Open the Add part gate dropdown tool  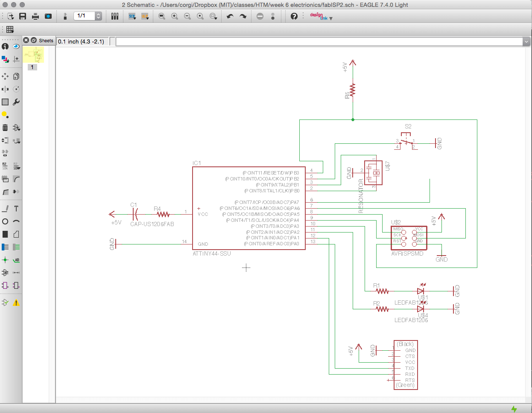pyautogui.click(x=16, y=128)
